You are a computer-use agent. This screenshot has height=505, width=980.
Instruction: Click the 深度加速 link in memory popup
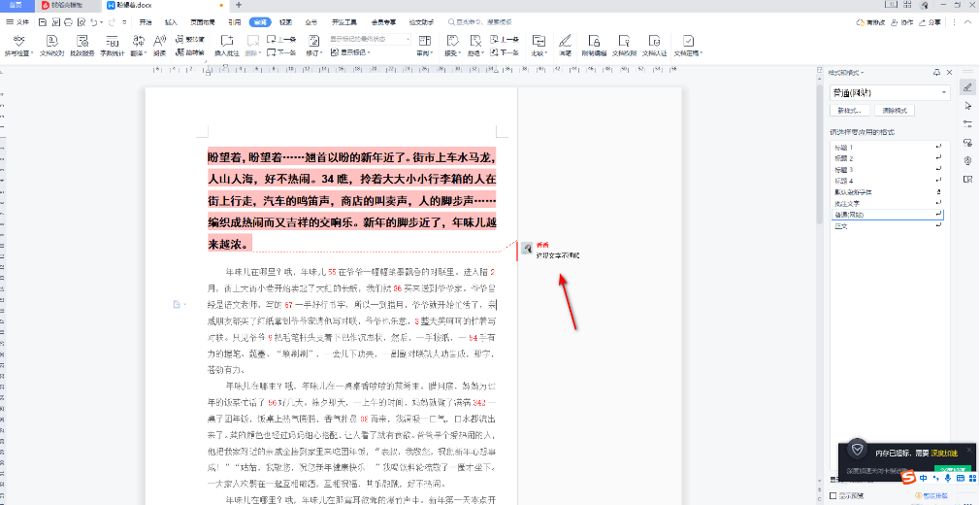click(944, 454)
